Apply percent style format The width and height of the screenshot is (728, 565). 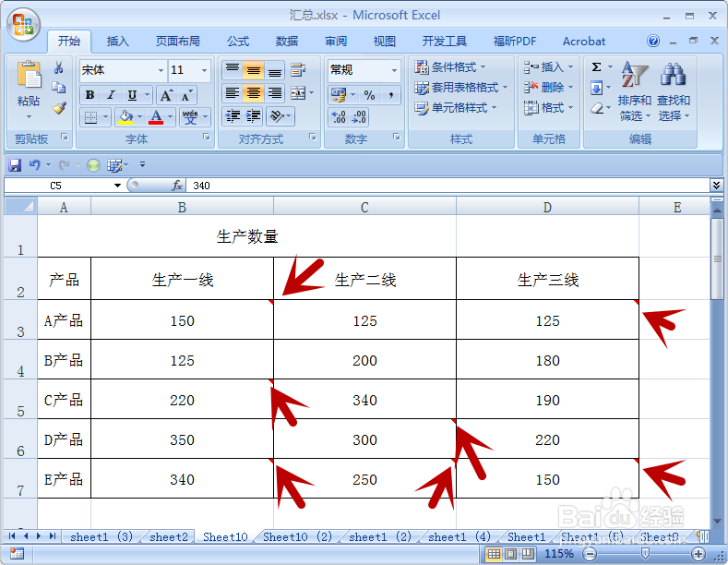[369, 95]
